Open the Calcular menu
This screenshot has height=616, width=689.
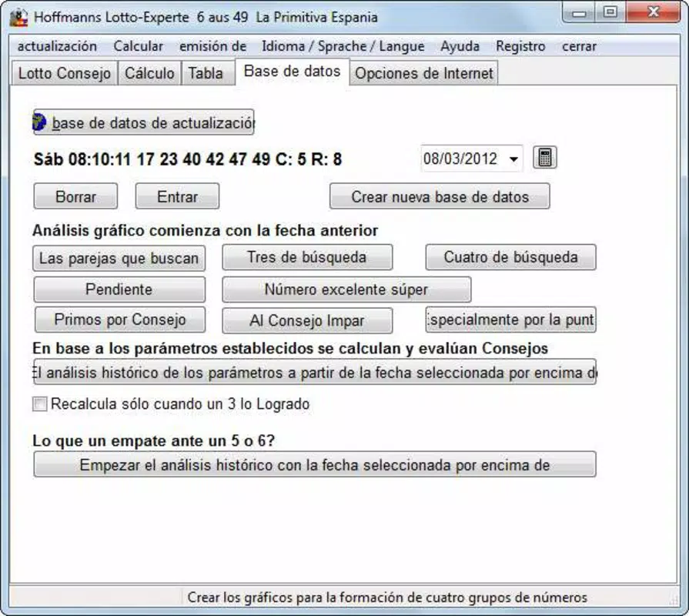[x=139, y=46]
